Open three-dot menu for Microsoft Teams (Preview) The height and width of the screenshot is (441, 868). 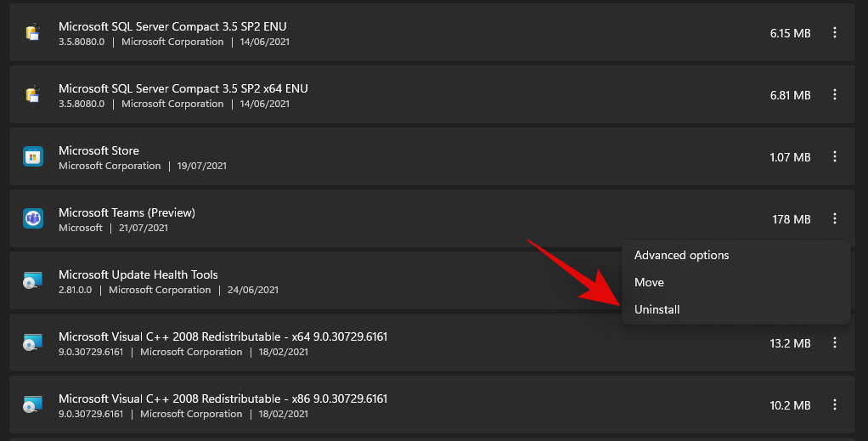click(834, 219)
